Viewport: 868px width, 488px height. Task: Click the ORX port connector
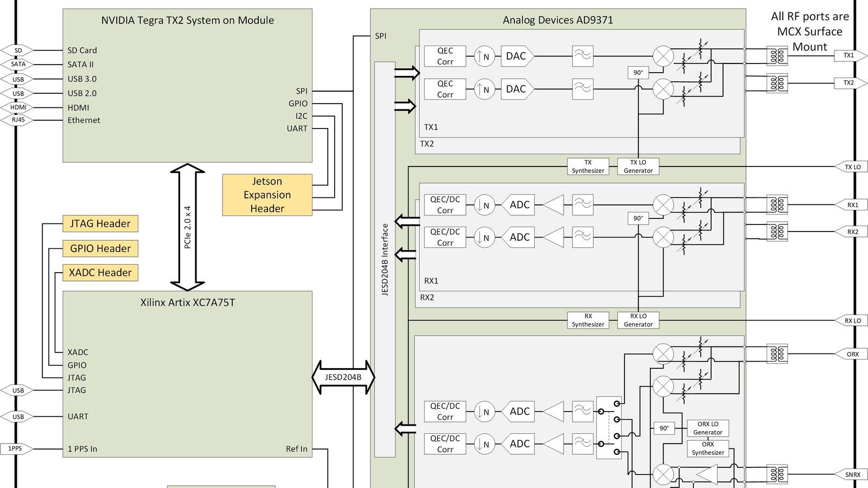tap(851, 354)
